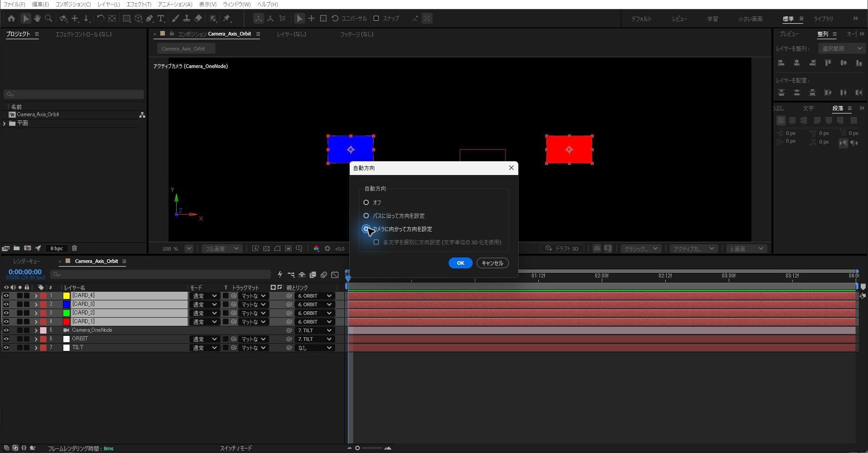Viewport: 868px width, 453px height.
Task: Select the Puppet Pin tool
Action: (227, 19)
